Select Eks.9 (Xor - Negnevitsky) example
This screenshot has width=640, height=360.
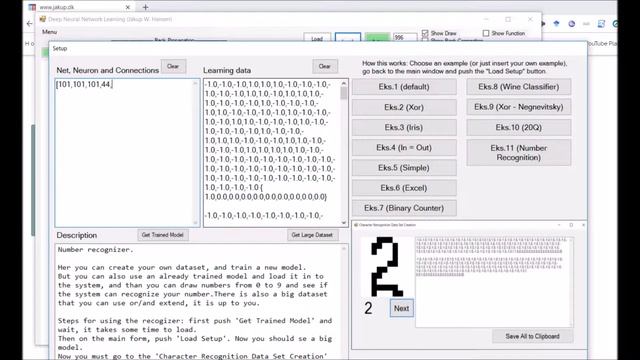(x=519, y=107)
